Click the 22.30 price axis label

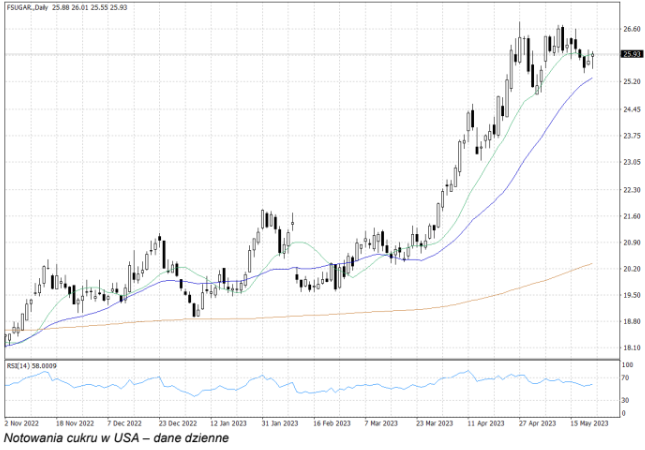(632, 190)
